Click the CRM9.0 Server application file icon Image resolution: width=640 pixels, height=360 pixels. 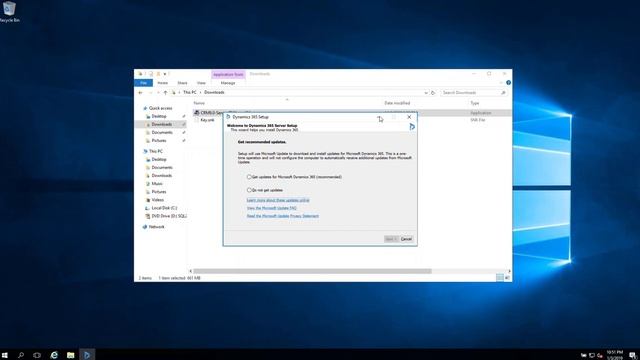(197, 113)
